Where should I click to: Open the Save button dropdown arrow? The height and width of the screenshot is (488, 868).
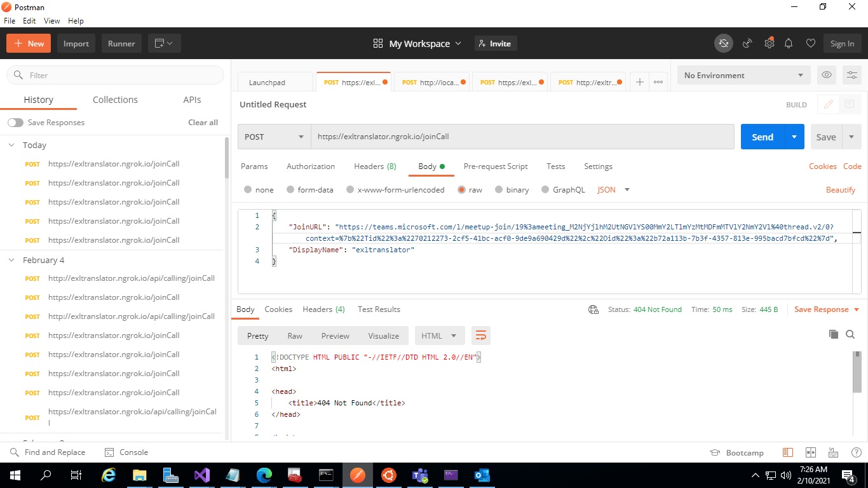point(851,137)
